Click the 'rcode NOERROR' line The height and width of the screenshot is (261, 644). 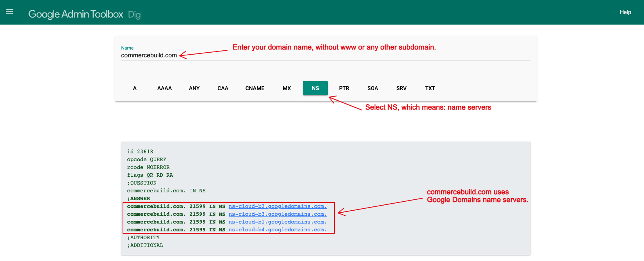[x=148, y=167]
